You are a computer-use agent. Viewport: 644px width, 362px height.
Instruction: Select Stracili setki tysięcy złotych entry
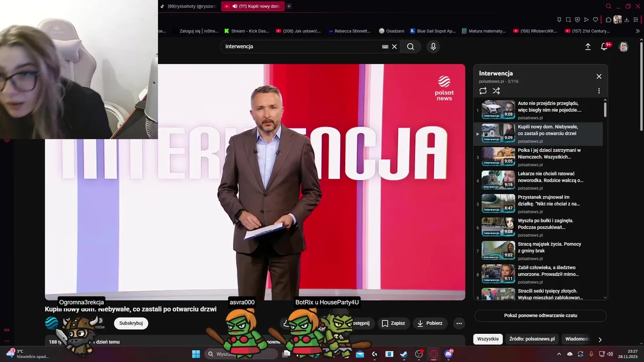pos(538,294)
